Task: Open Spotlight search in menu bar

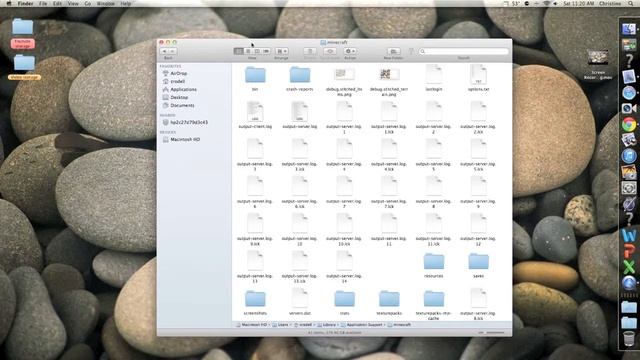Action: pos(631,3)
